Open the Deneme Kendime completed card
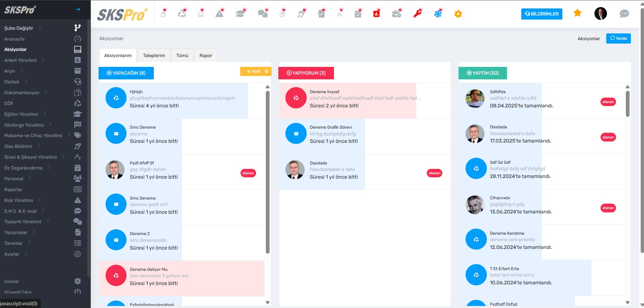The image size is (644, 308). tap(542, 242)
